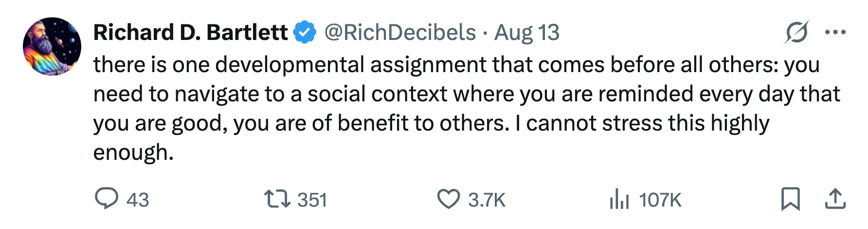The image size is (868, 229).
Task: Open the share post menu
Action: 835,199
